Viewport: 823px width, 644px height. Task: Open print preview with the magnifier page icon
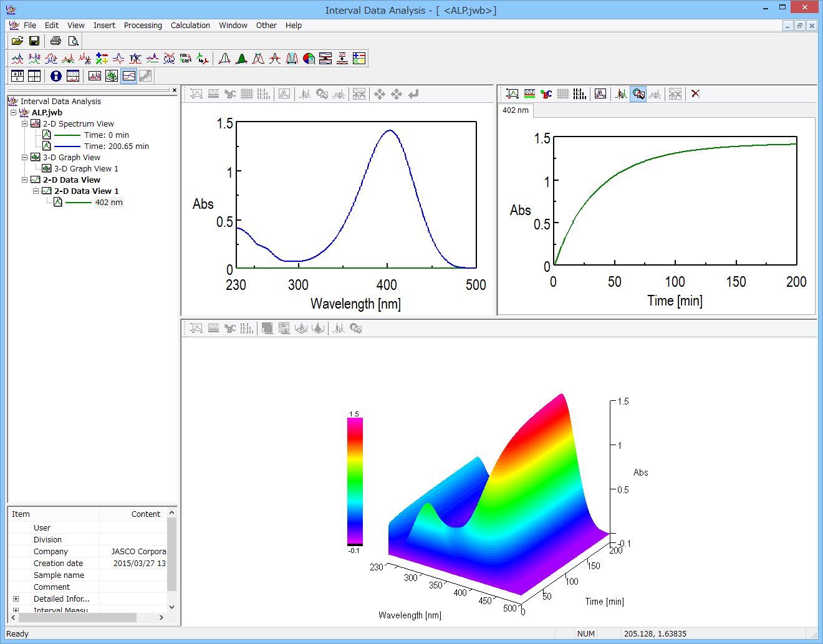tap(73, 41)
